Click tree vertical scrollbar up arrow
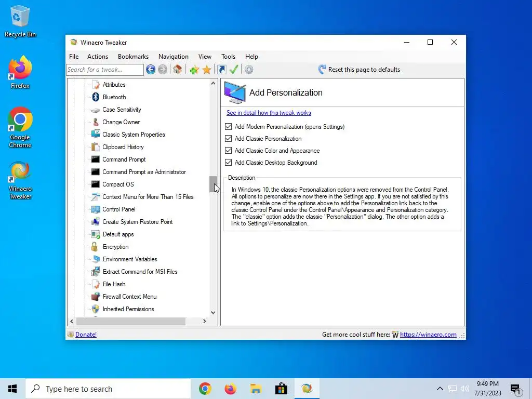The width and height of the screenshot is (532, 399). (213, 83)
